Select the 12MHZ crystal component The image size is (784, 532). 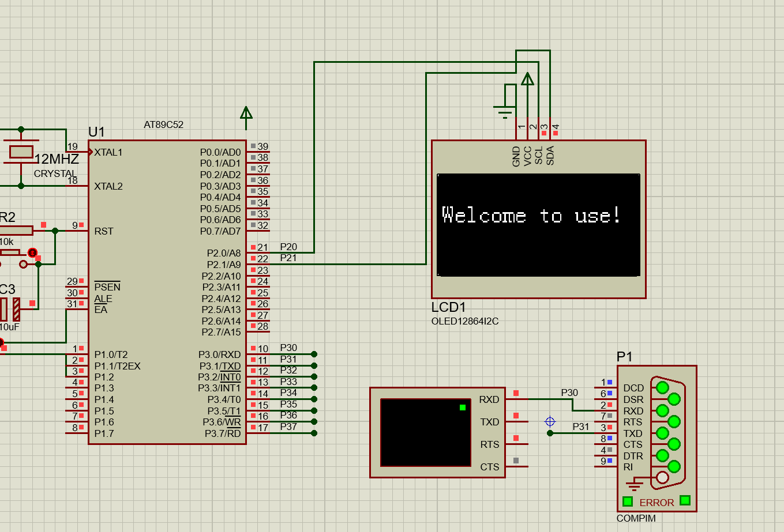pyautogui.click(x=21, y=152)
